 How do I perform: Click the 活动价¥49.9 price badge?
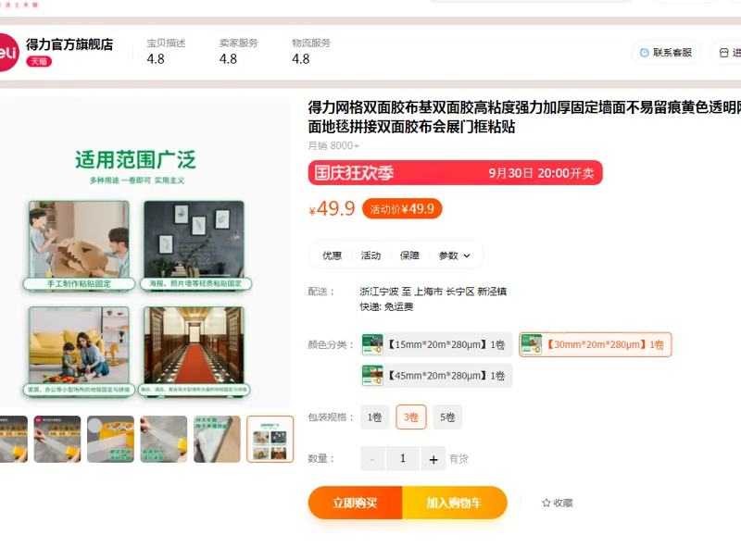pos(402,208)
